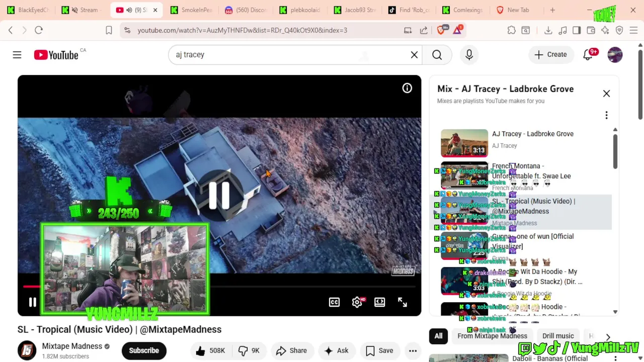Open the account avatar menu
This screenshot has width=644, height=362.
(x=615, y=55)
